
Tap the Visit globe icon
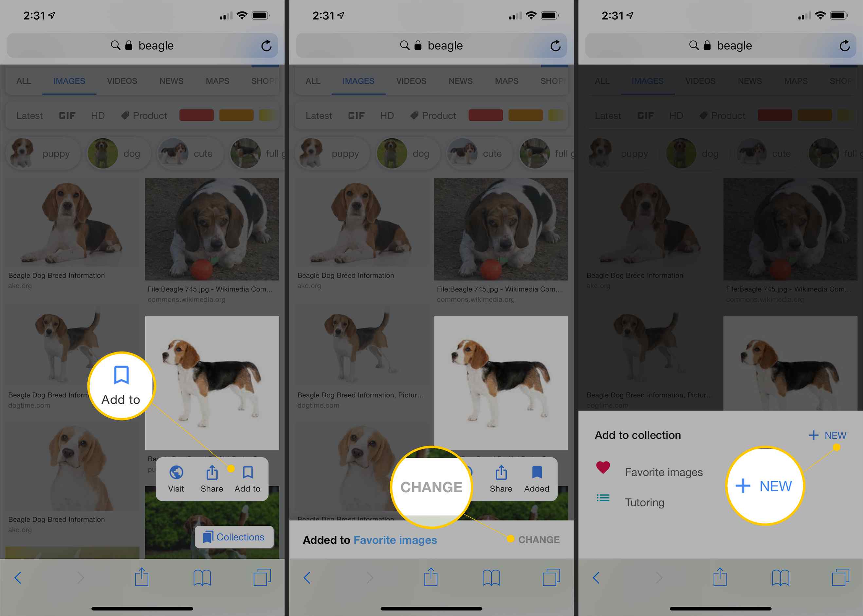coord(177,473)
